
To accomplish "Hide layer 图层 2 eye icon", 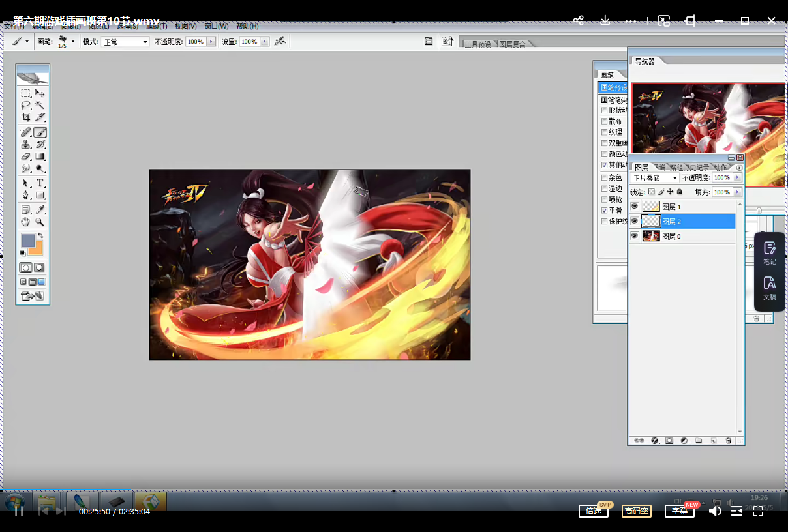I will (634, 222).
